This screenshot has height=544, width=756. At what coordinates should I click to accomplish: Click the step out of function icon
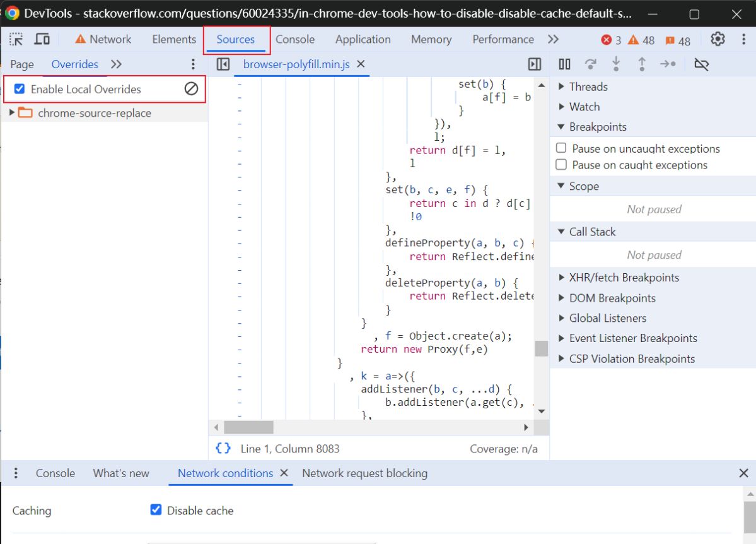click(x=642, y=64)
